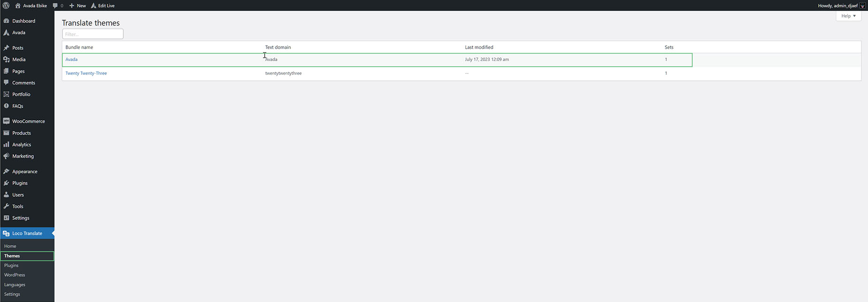Open the Avada theme bundle link
The width and height of the screenshot is (868, 302).
[x=71, y=59]
